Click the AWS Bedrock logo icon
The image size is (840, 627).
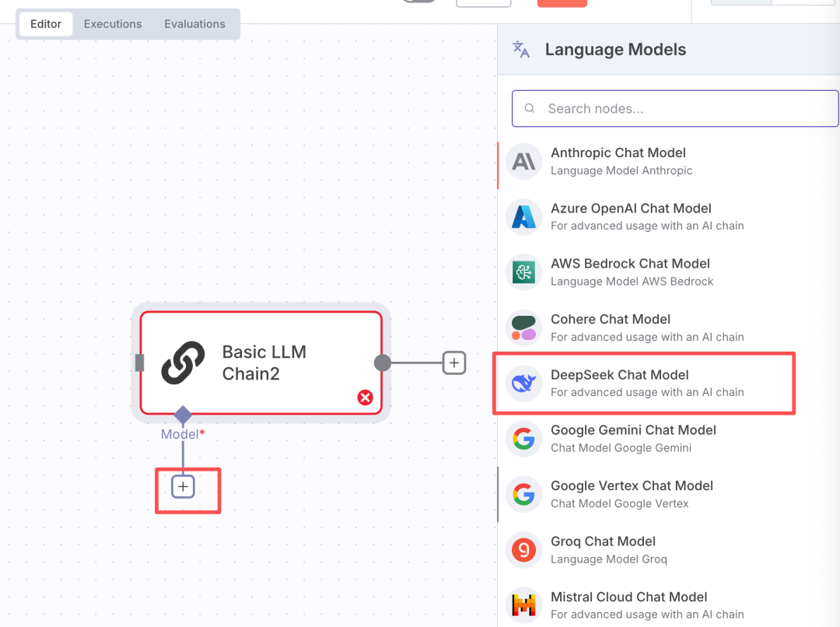pyautogui.click(x=523, y=272)
